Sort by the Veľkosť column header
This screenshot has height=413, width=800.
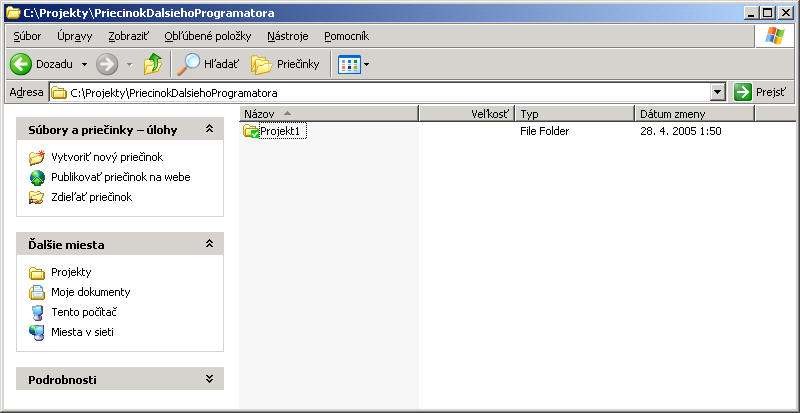coord(467,114)
